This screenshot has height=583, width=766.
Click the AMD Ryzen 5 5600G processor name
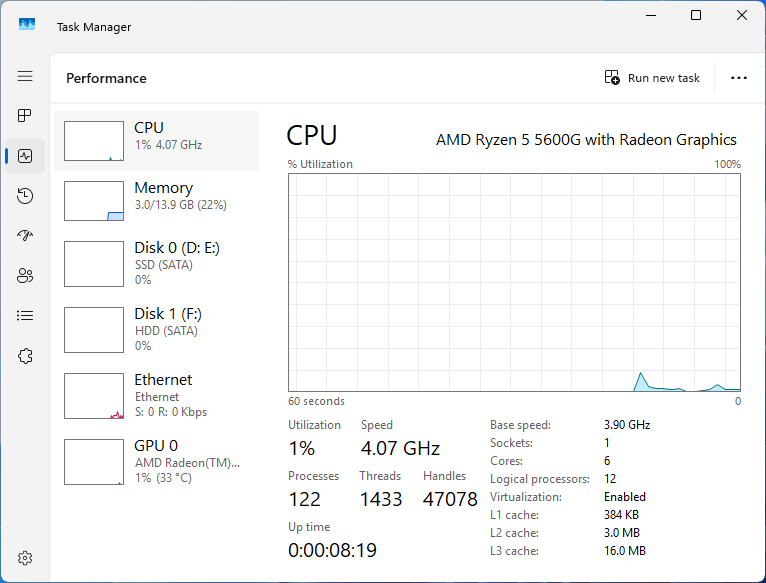point(586,140)
